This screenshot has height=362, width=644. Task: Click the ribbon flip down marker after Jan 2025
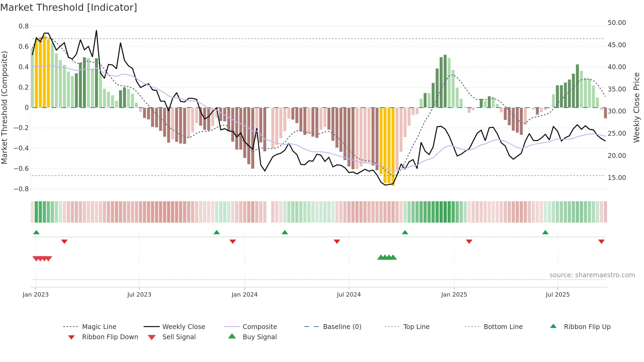point(469,242)
